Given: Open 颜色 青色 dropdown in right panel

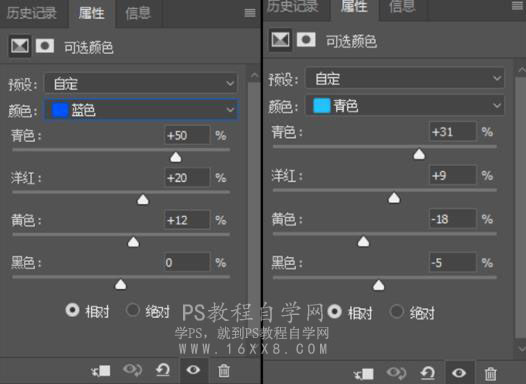Looking at the screenshot, I should (x=404, y=105).
